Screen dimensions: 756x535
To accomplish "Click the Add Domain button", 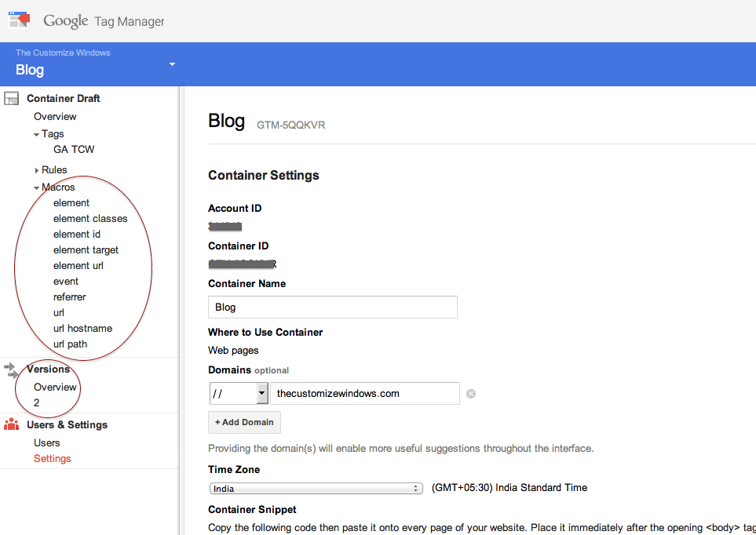I will [x=244, y=422].
